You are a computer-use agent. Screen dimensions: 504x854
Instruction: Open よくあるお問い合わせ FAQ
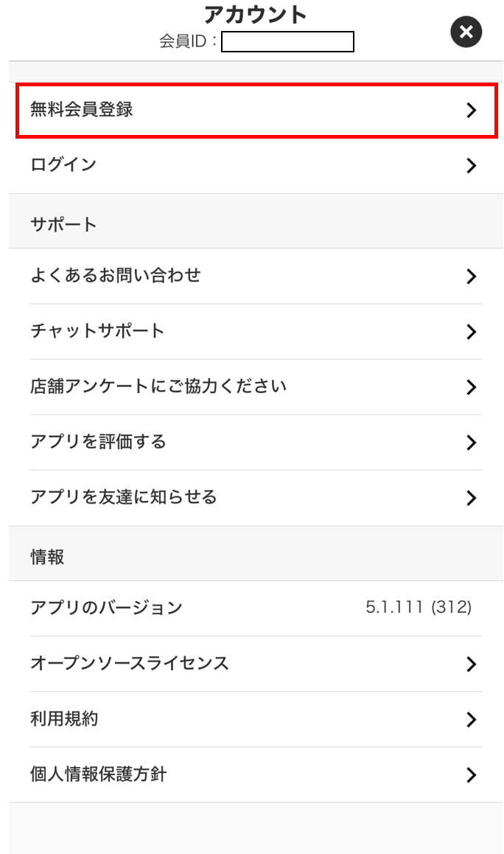coord(116,276)
